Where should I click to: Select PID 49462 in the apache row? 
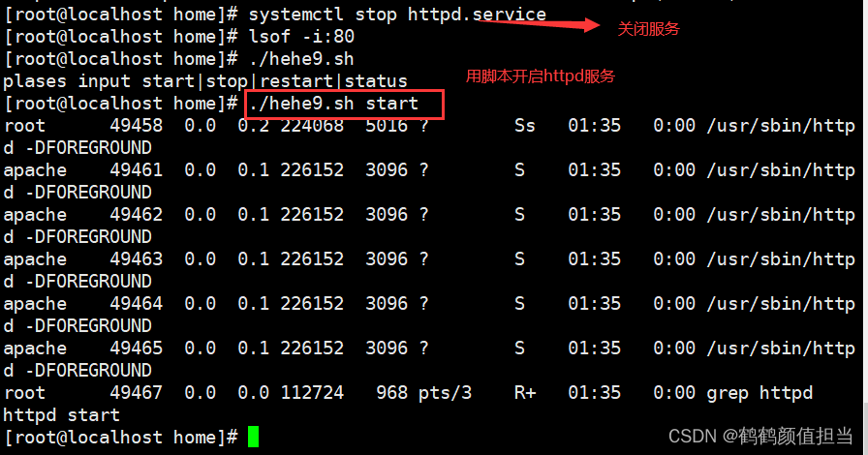coord(137,215)
